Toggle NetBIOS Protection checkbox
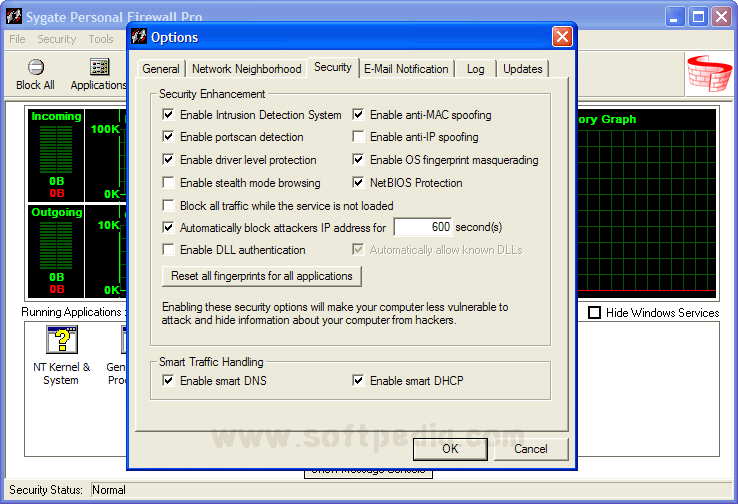The image size is (738, 504). click(x=358, y=183)
